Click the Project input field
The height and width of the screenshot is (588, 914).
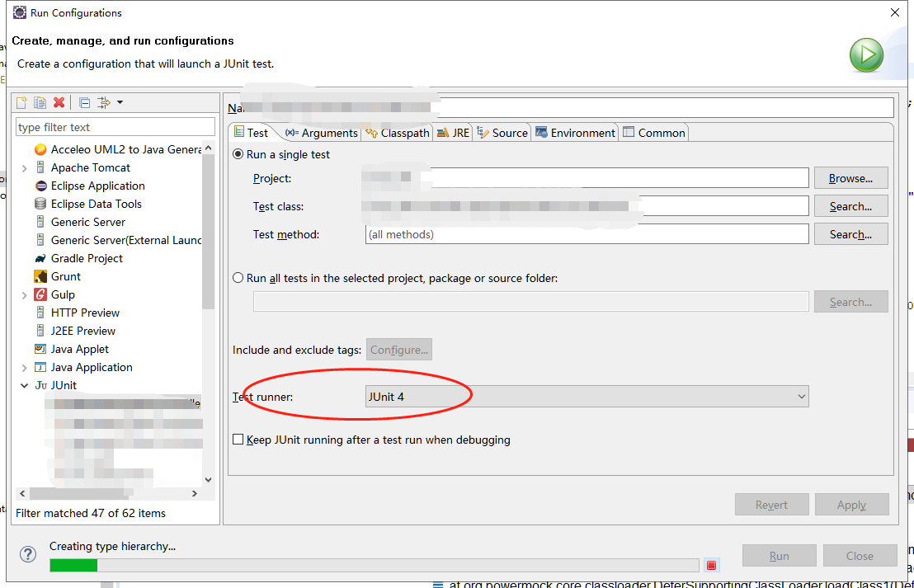click(x=587, y=178)
